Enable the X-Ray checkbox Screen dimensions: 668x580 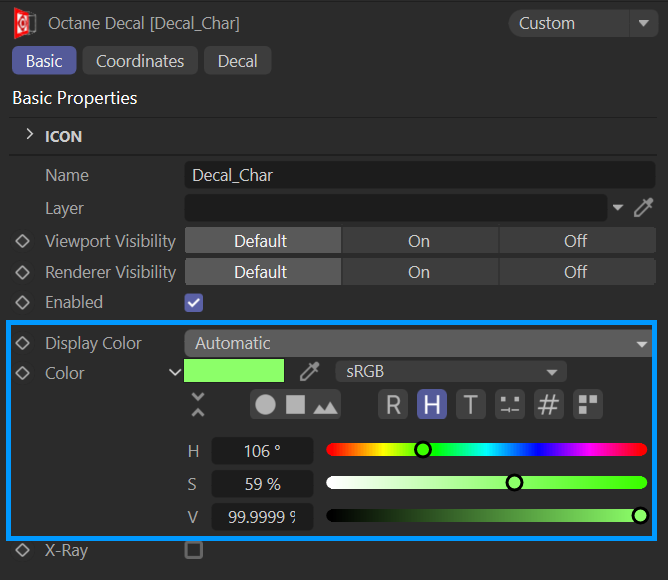point(194,550)
